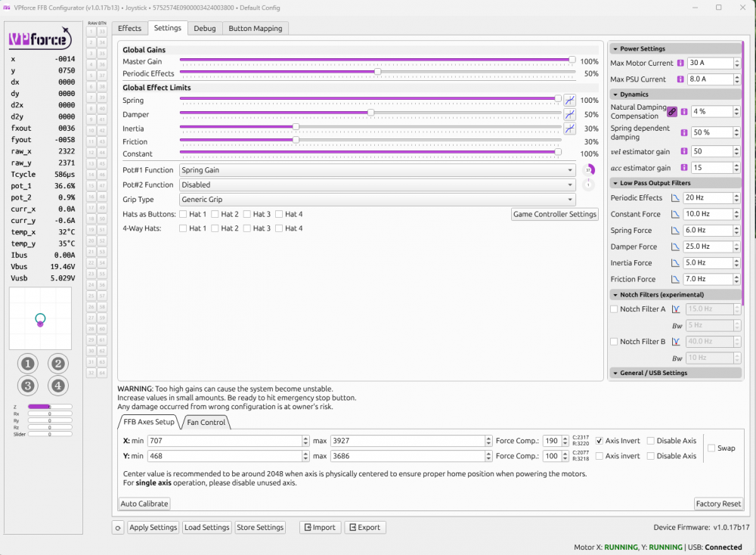Click the Damper slider handle

[x=370, y=113]
